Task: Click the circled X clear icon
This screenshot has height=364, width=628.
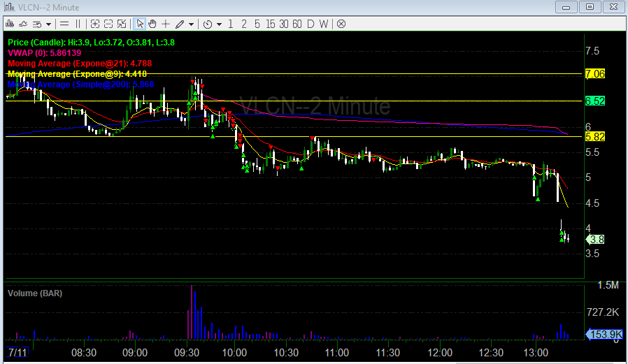Action: click(341, 24)
